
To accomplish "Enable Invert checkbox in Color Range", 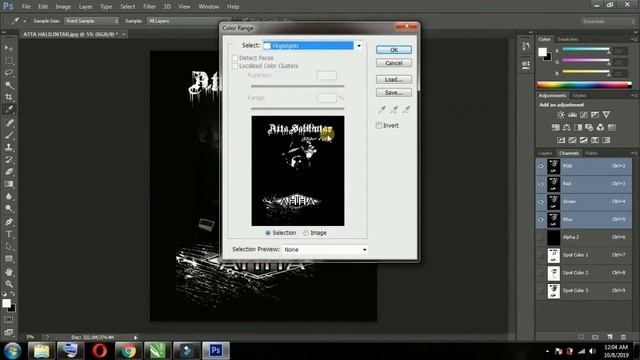I will (x=379, y=126).
